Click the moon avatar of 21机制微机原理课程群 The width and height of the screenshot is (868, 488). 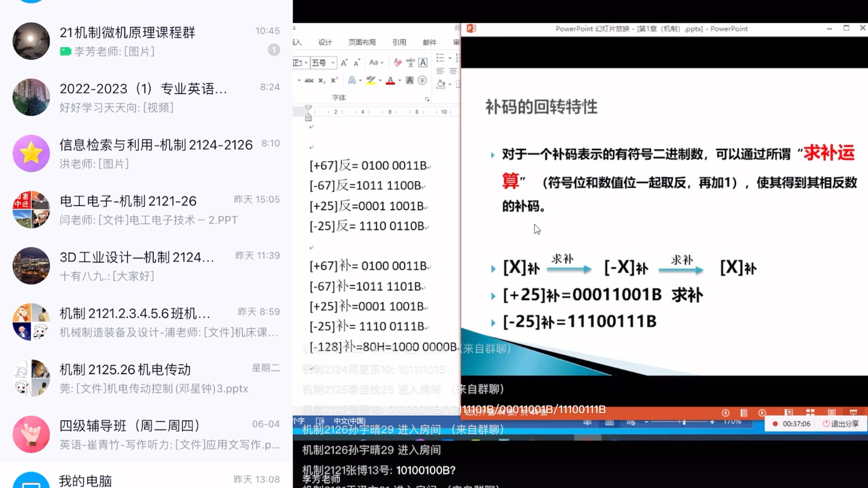click(x=31, y=41)
